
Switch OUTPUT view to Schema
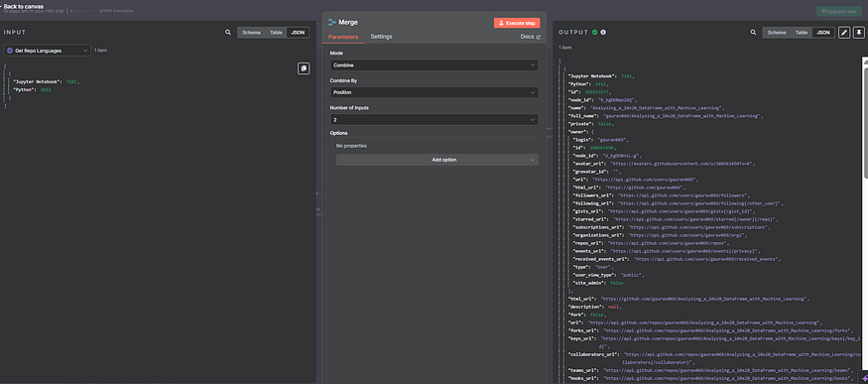click(777, 33)
